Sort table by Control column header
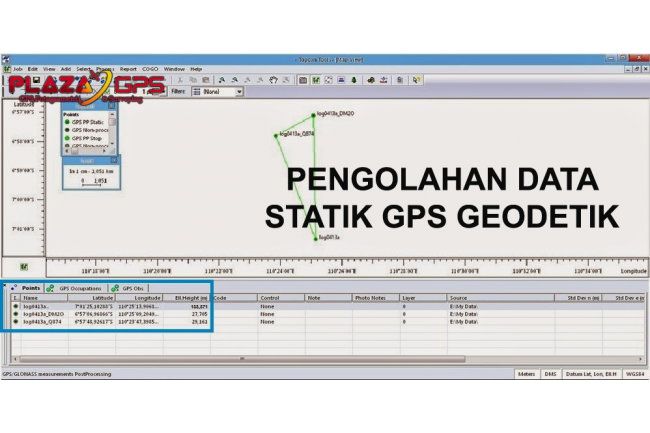 click(x=269, y=297)
